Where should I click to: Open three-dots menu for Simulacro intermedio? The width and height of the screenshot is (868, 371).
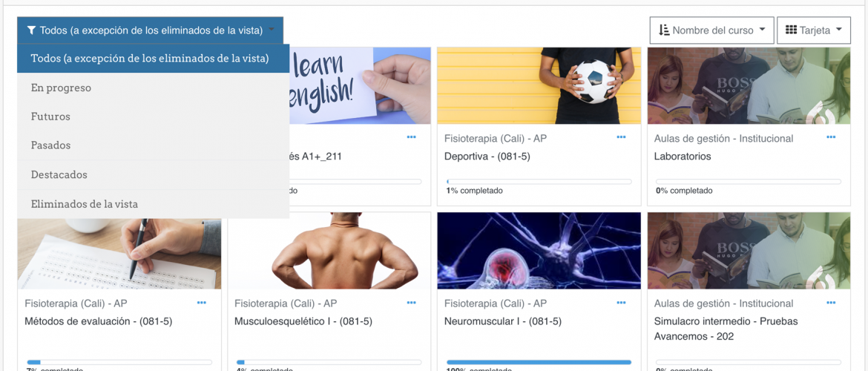pos(831,302)
